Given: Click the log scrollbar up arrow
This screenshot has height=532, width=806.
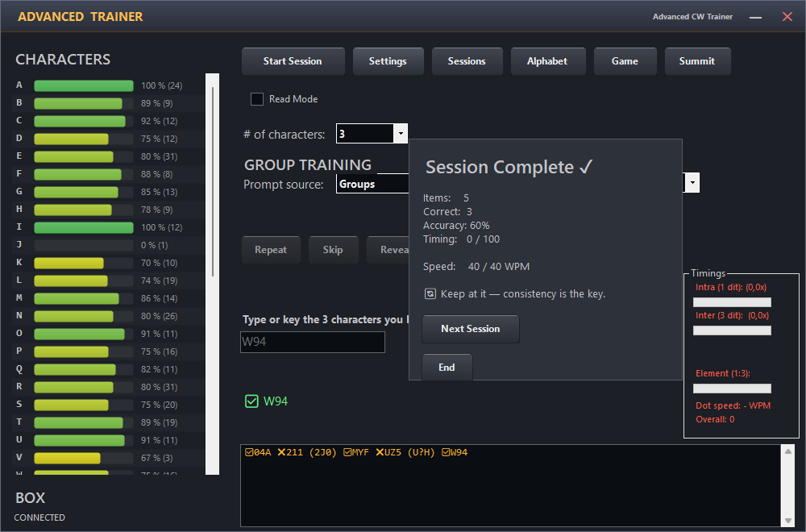Looking at the screenshot, I should click(x=788, y=451).
